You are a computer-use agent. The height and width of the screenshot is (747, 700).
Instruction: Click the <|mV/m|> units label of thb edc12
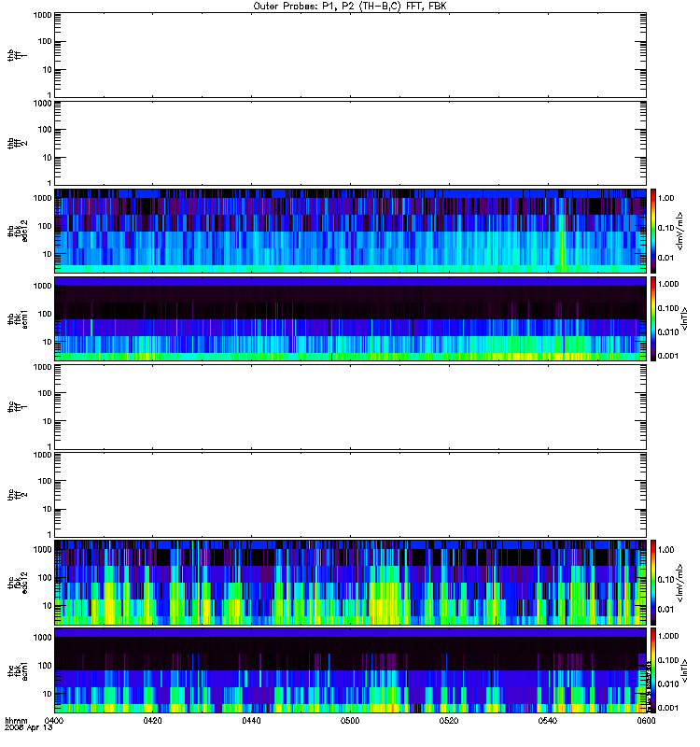[680, 231]
